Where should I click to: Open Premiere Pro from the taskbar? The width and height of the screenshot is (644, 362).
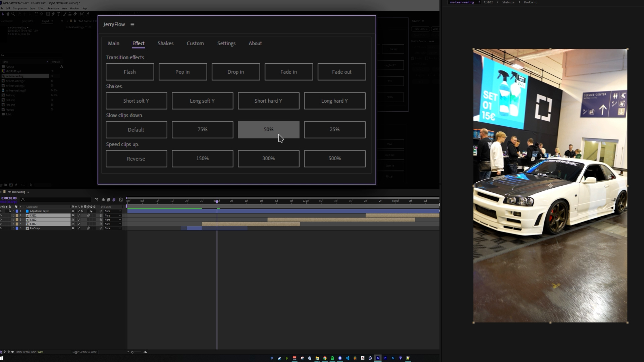[385, 358]
